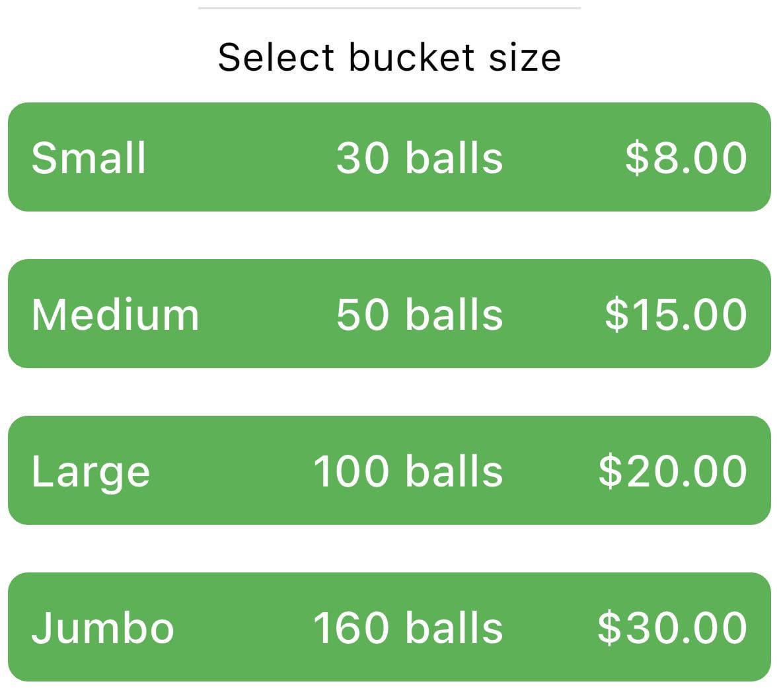Image resolution: width=779 pixels, height=700 pixels.
Task: Pick the Large bucket row
Action: [x=389, y=471]
